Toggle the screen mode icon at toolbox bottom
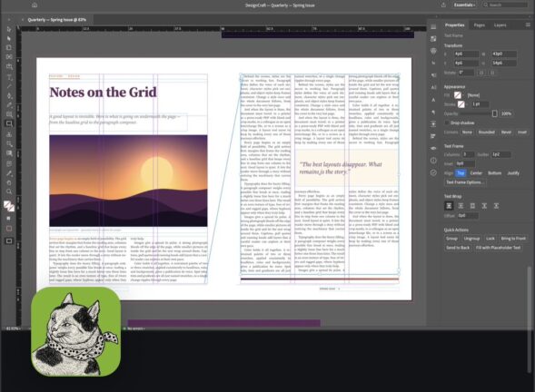 [9, 241]
